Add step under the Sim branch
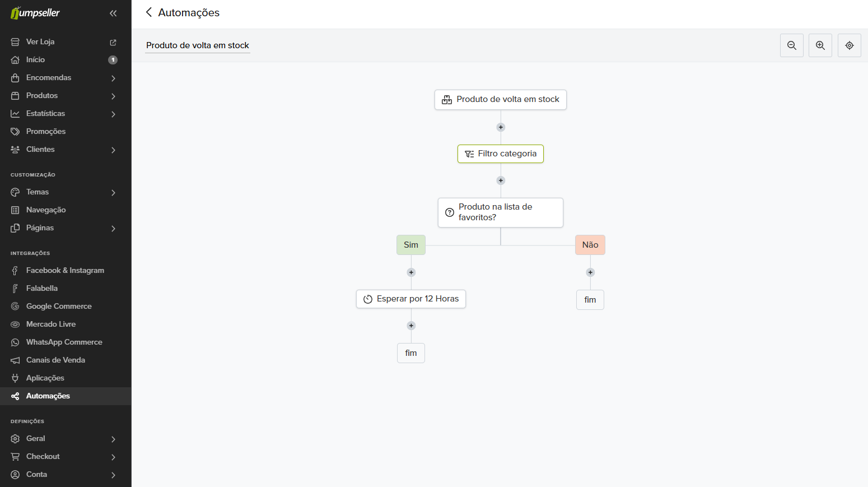Viewport: 868px width, 487px height. (x=411, y=272)
